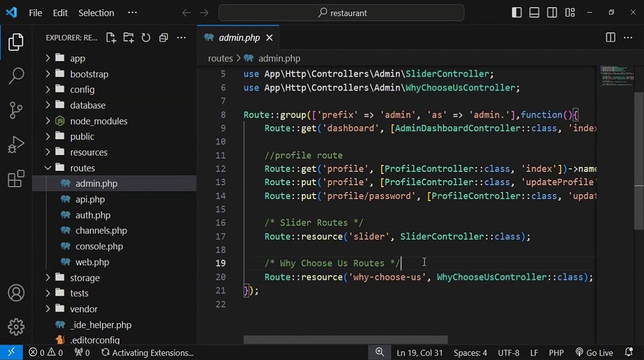The image size is (644, 360).
Task: Split the editor to the right
Action: 610,37
